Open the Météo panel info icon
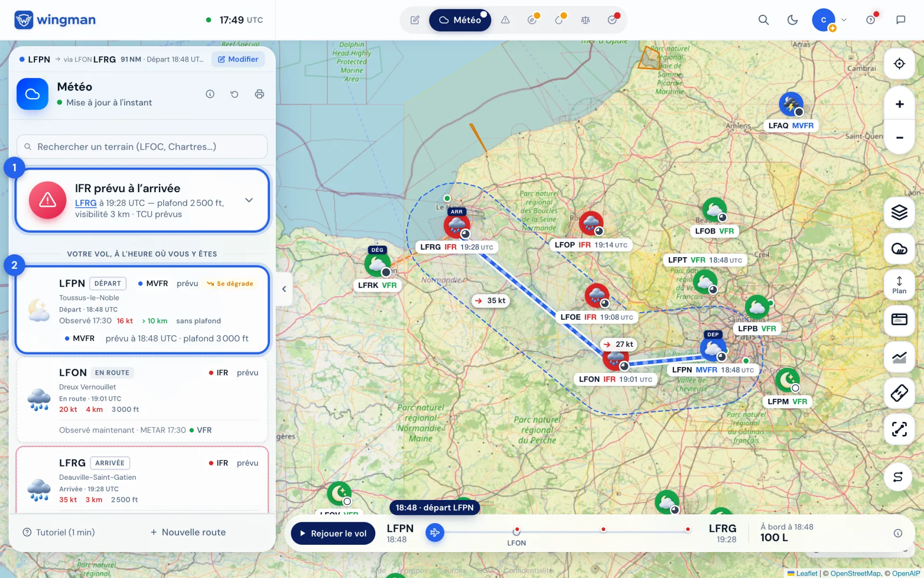Image resolution: width=924 pixels, height=578 pixels. point(210,94)
